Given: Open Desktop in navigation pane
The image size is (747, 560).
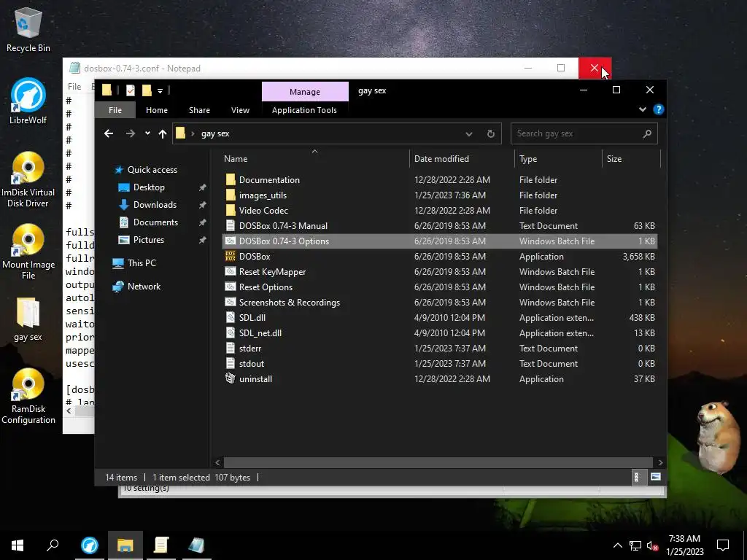Looking at the screenshot, I should click(x=149, y=187).
